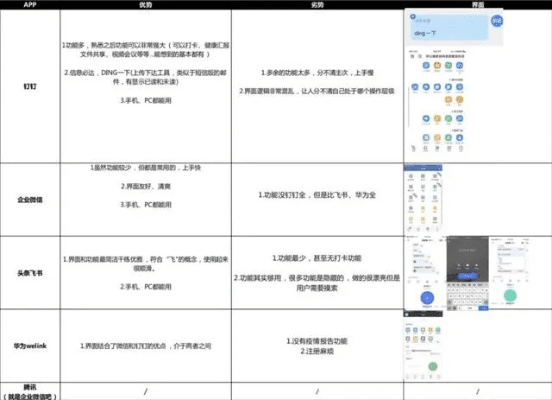
Task: Open the 钉钉 workbench icon-grid screenshot
Action: [437, 101]
